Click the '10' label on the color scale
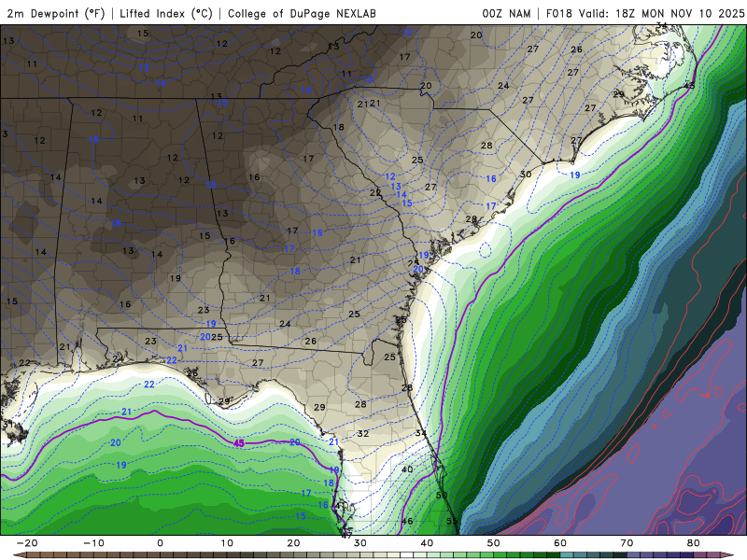This screenshot has width=747, height=560. [227, 543]
